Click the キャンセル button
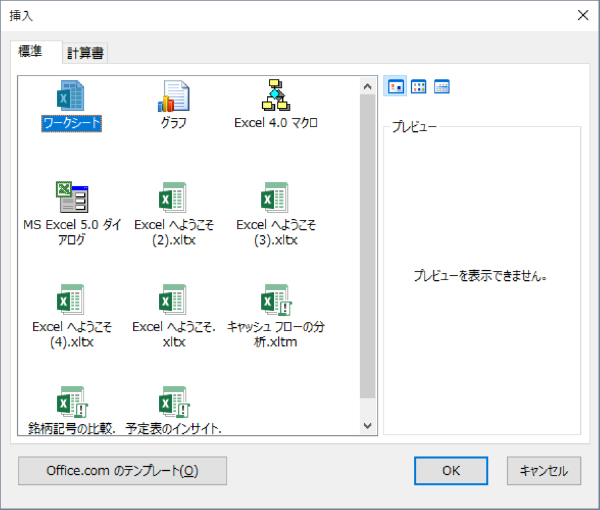 coord(544,471)
